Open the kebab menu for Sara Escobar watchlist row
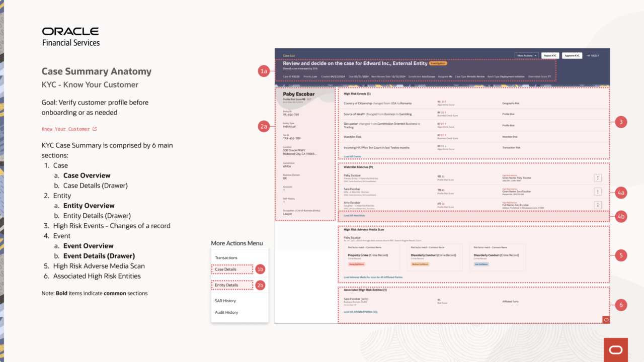This screenshot has width=644, height=362. coord(598,192)
